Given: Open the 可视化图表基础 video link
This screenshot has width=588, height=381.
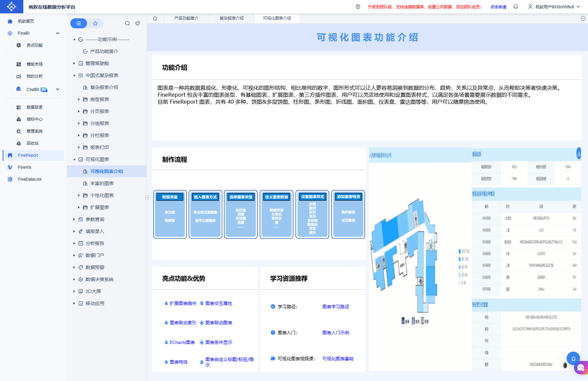Looking at the screenshot, I should [338, 359].
